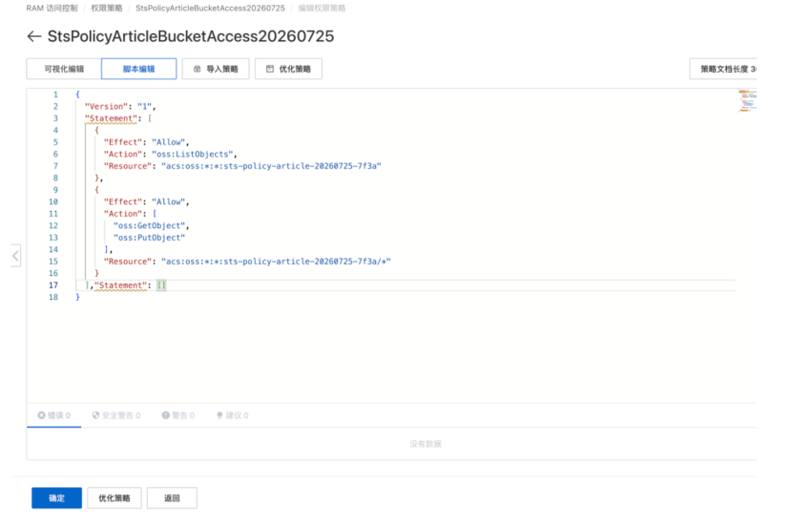Click the policy name heading StsPolicyArticleBucketAccess20260725
Image resolution: width=812 pixels, height=527 pixels.
[x=191, y=36]
